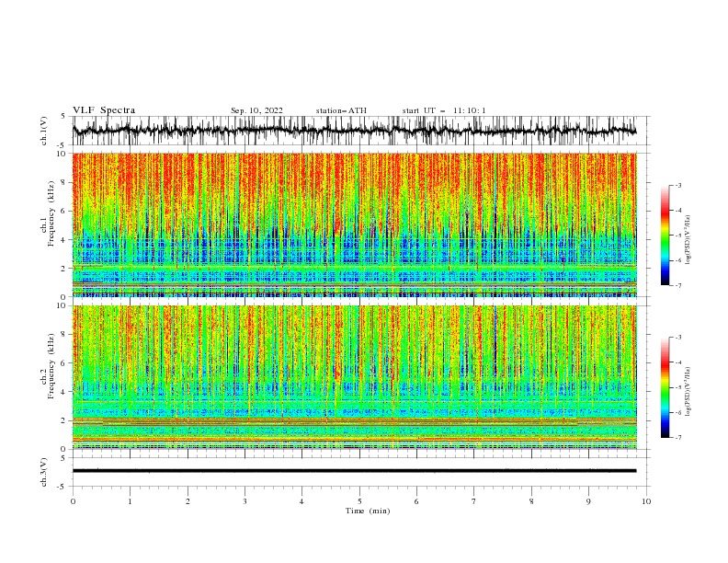
Task: Click time axis tick label "0"
Action: (73, 501)
